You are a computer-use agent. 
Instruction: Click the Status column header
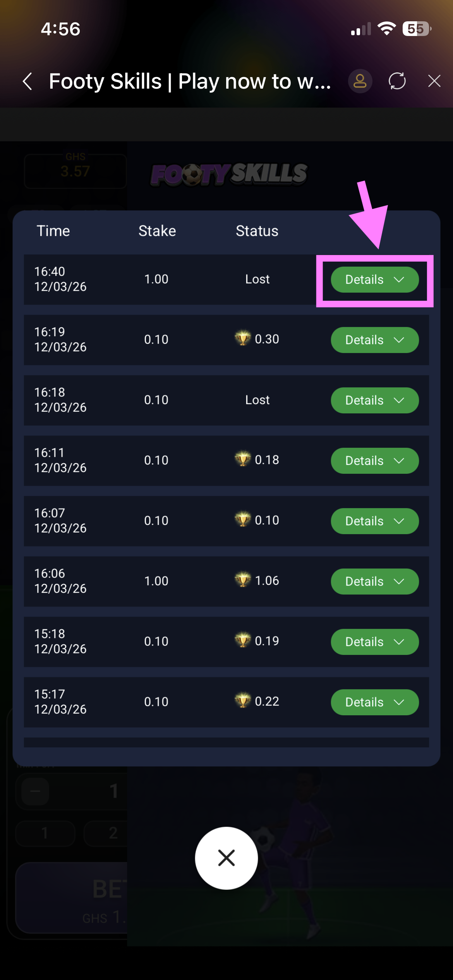click(257, 231)
